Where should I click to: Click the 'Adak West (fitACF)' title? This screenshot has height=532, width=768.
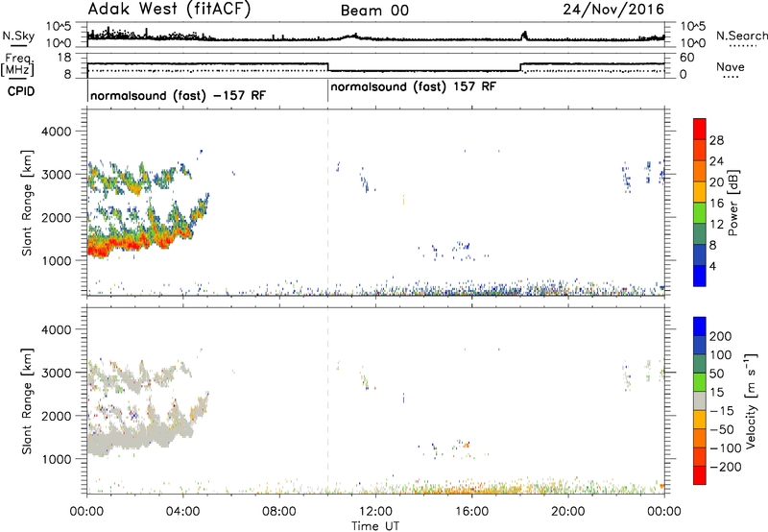[169, 10]
